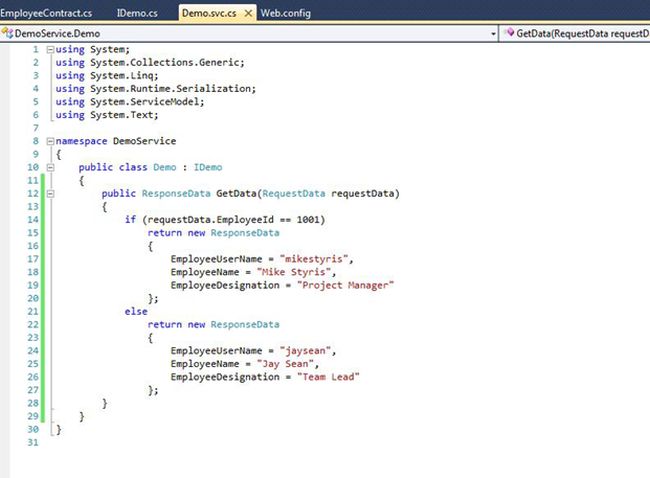Click the "mikestyris" string literal
650x478 pixels.
pyautogui.click(x=314, y=259)
